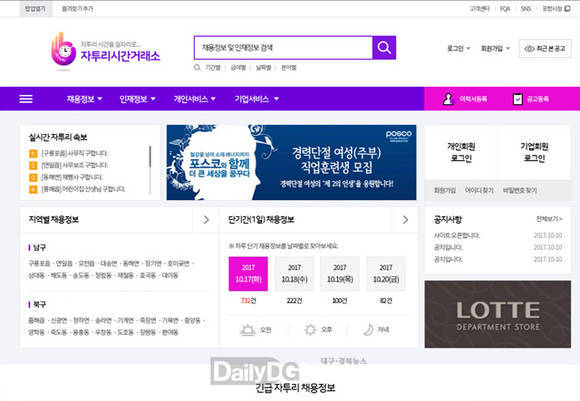
Task: Click the resume registration person icon
Action: (x=448, y=99)
